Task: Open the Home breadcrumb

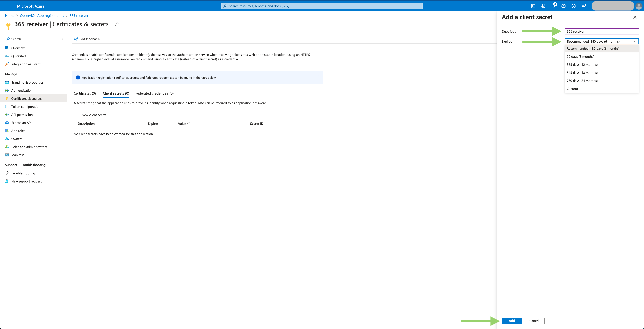Action: 10,15
